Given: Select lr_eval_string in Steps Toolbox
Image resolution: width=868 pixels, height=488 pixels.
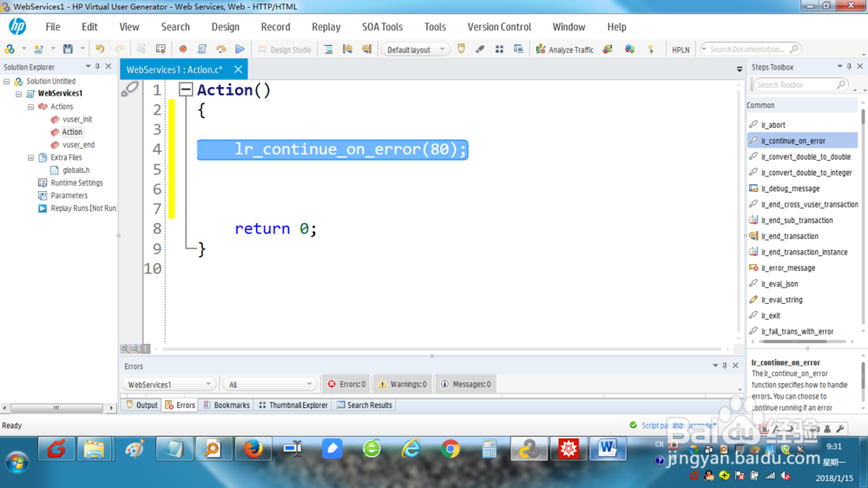Looking at the screenshot, I should click(x=782, y=300).
